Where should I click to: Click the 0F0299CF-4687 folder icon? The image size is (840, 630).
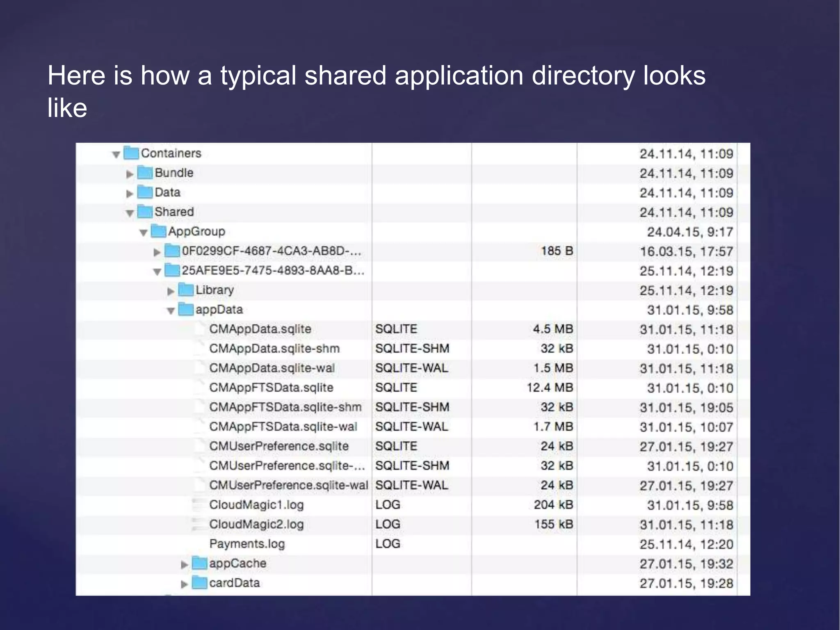[172, 251]
